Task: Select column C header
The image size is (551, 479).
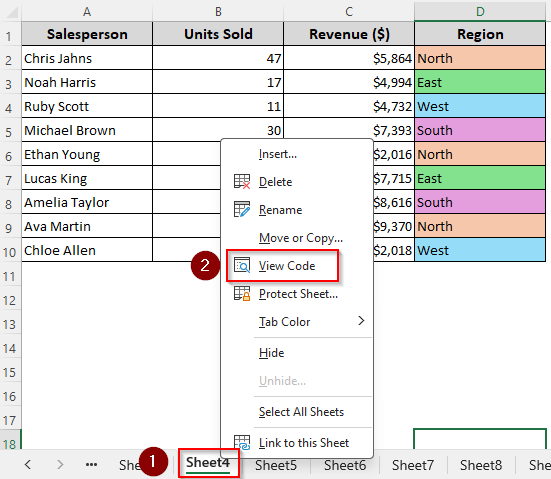Action: [x=349, y=11]
